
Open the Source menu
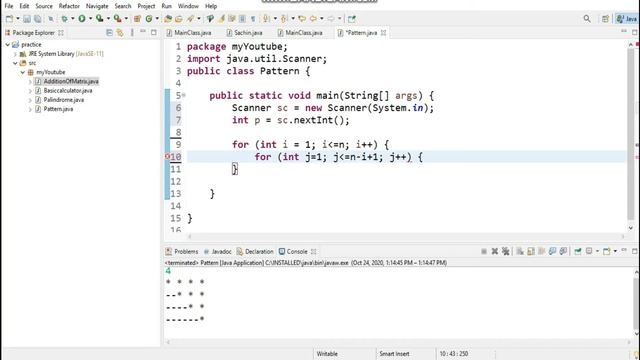pos(44,6)
